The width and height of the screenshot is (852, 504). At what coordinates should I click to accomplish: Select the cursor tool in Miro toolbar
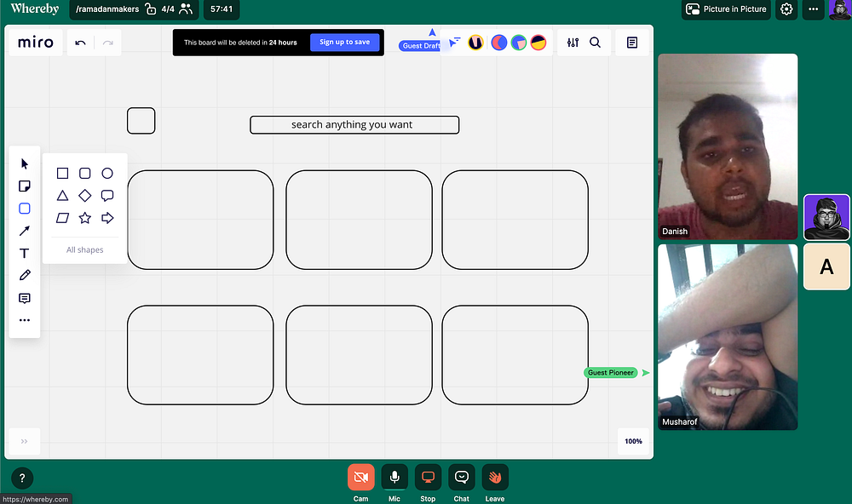click(25, 163)
